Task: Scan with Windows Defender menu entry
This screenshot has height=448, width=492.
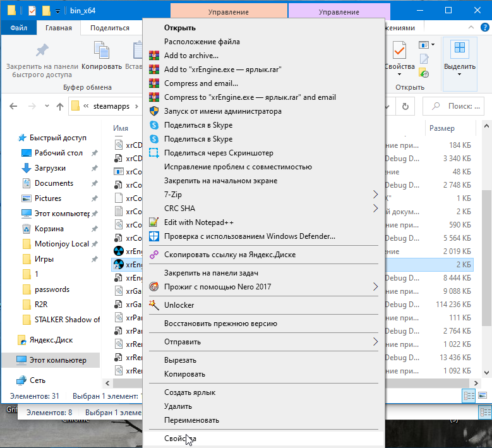Action: tap(249, 236)
